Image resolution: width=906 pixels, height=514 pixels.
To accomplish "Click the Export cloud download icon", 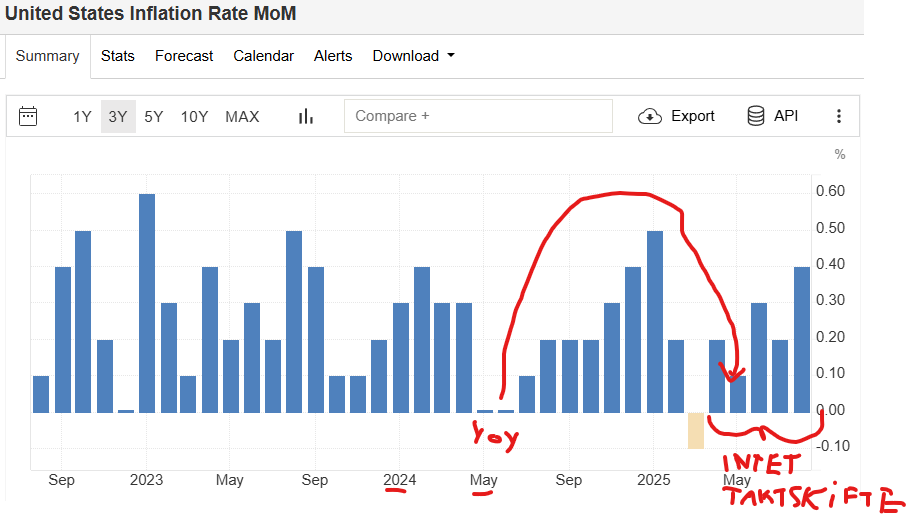I will pos(650,116).
